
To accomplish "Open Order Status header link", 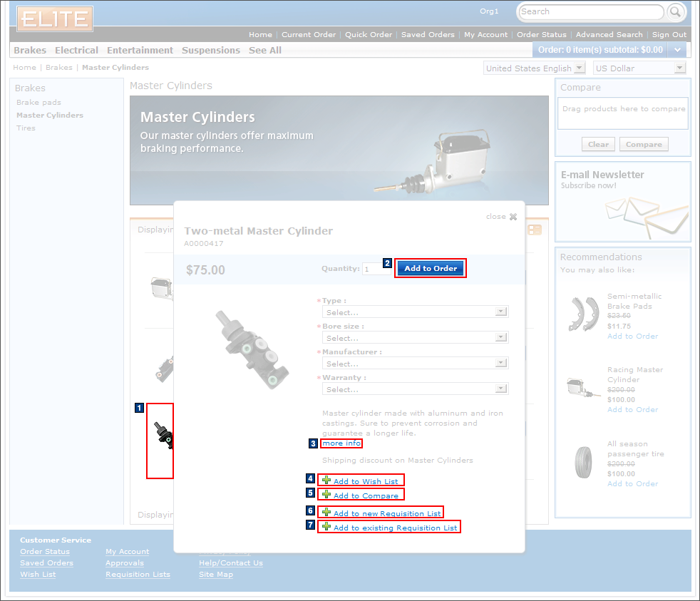I will (542, 34).
